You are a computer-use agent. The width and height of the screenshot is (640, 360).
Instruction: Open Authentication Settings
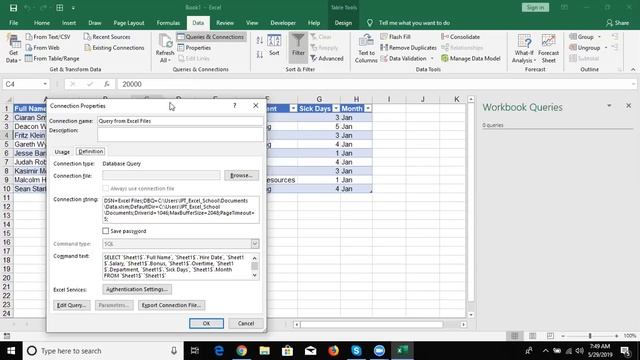coord(137,289)
